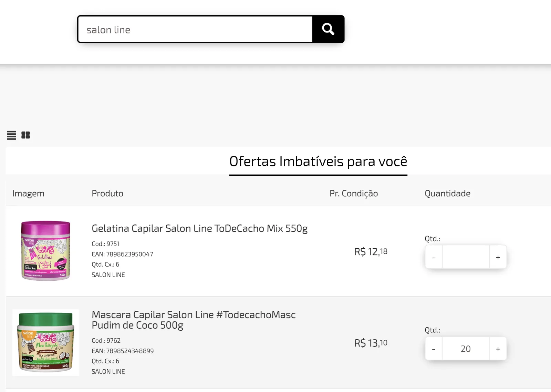
Task: Select 'EAN: 7898623950047' text
Action: [x=122, y=254]
